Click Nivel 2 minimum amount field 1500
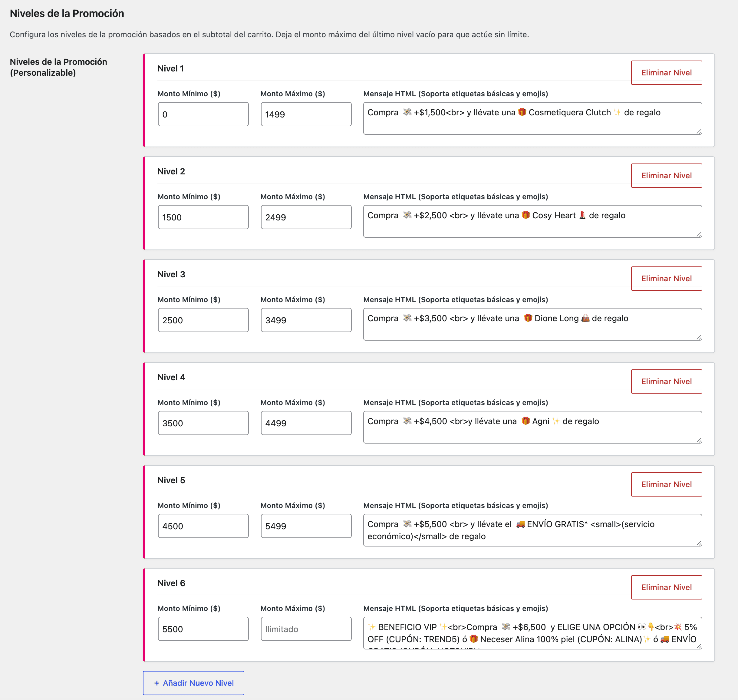738x700 pixels. tap(203, 217)
